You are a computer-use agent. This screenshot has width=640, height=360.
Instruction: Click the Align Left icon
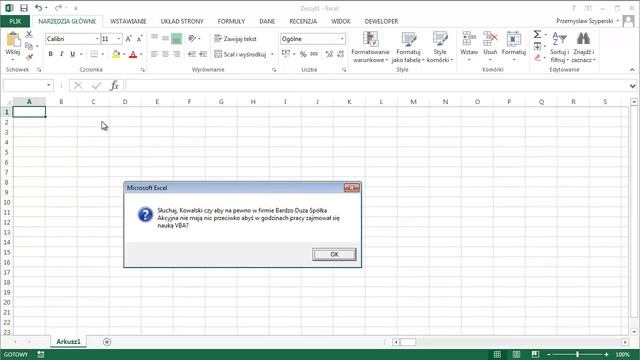154,54
